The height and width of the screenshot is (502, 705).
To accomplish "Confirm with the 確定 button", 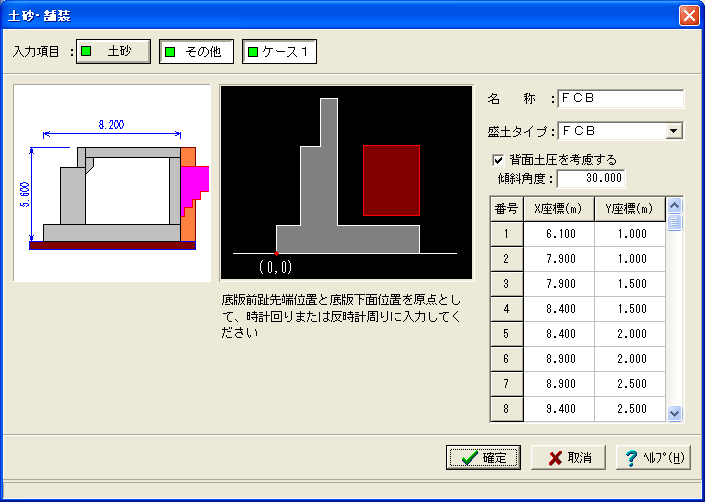I will point(483,458).
